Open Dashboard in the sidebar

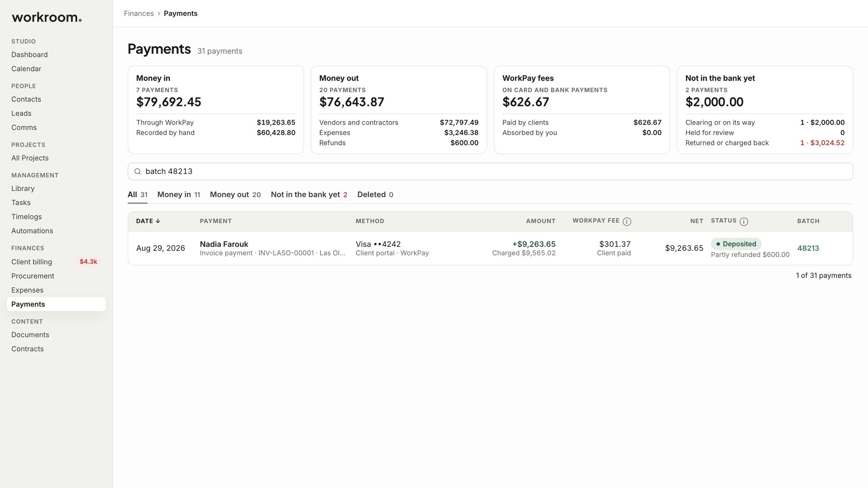29,55
